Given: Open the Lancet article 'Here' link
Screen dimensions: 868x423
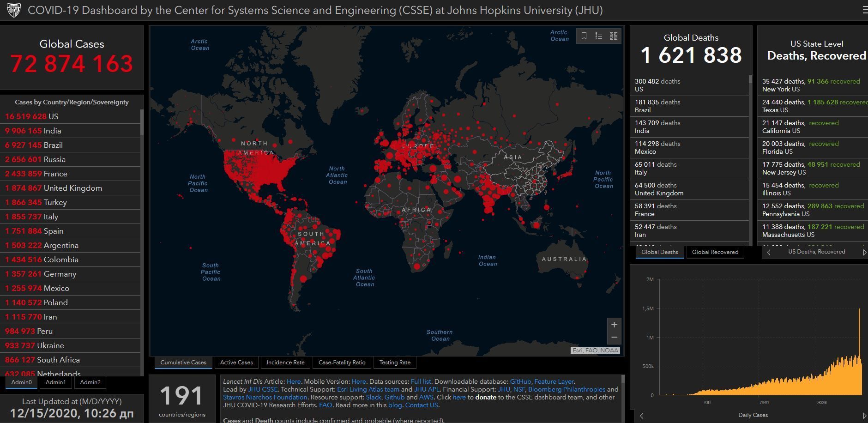Looking at the screenshot, I should pos(293,381).
